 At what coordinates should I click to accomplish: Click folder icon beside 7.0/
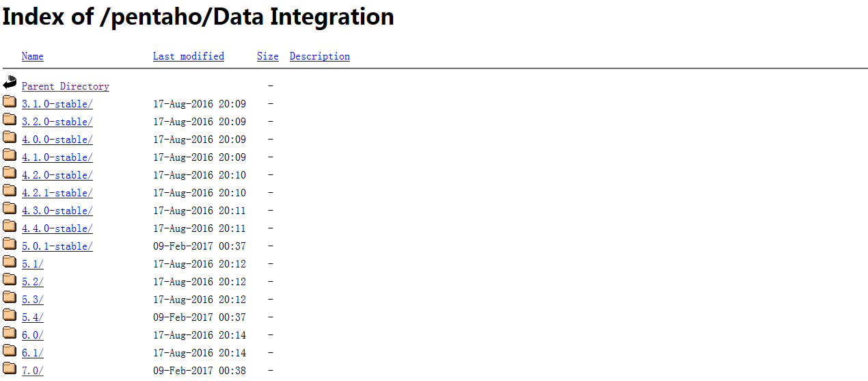10,369
